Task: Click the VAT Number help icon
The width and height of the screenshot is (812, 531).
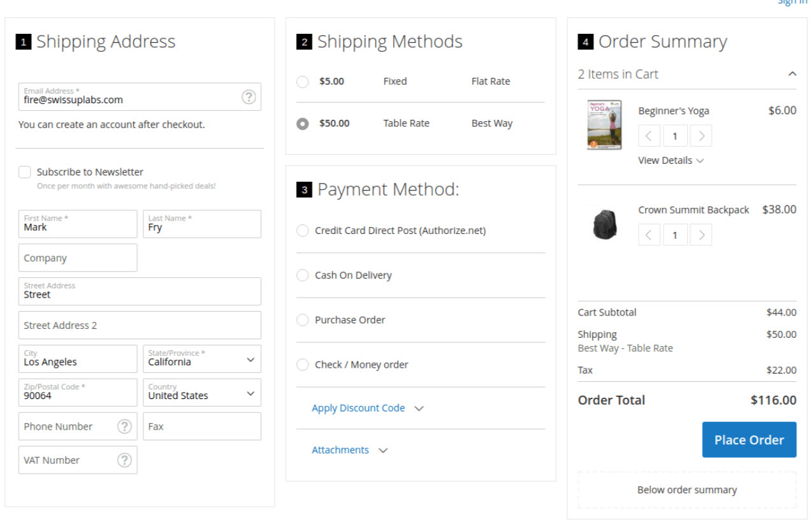Action: (x=124, y=460)
